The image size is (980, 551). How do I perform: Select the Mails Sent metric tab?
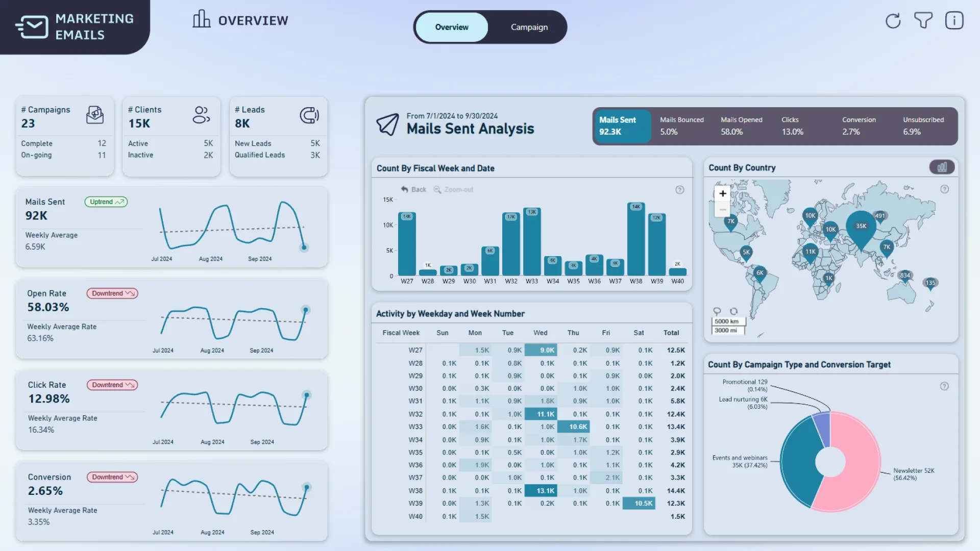[x=623, y=126]
